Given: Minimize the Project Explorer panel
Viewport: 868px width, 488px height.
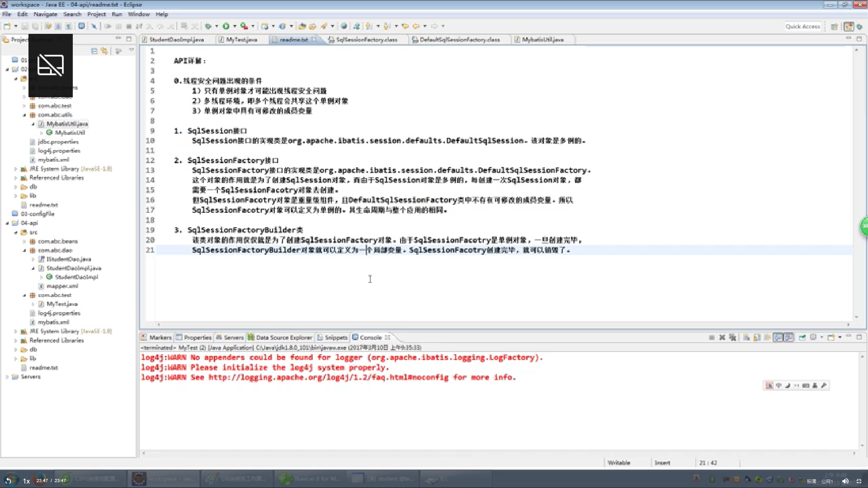Looking at the screenshot, I should pos(118,39).
